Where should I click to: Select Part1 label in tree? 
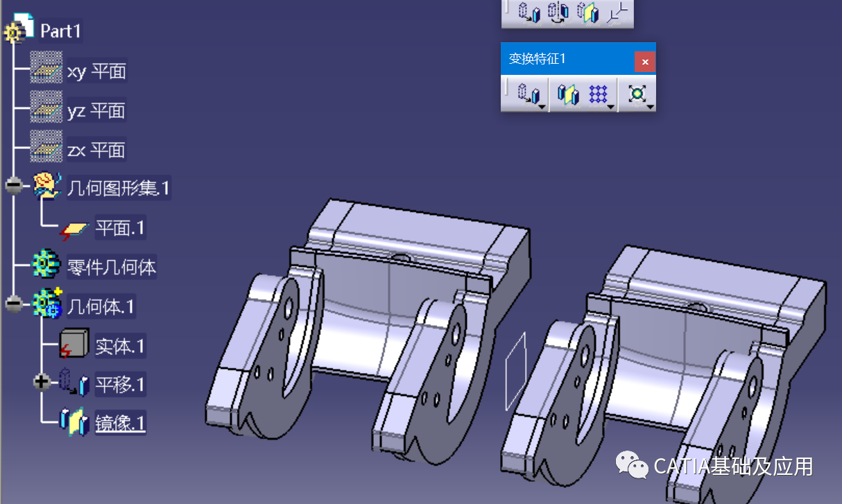[61, 31]
